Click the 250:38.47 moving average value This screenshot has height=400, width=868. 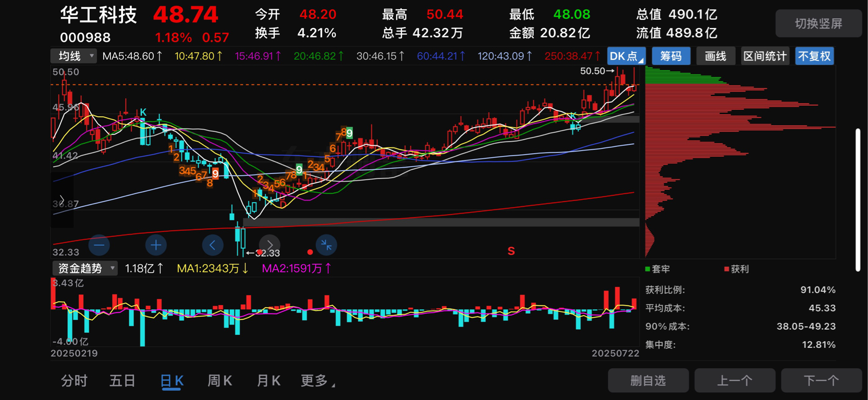tap(572, 56)
